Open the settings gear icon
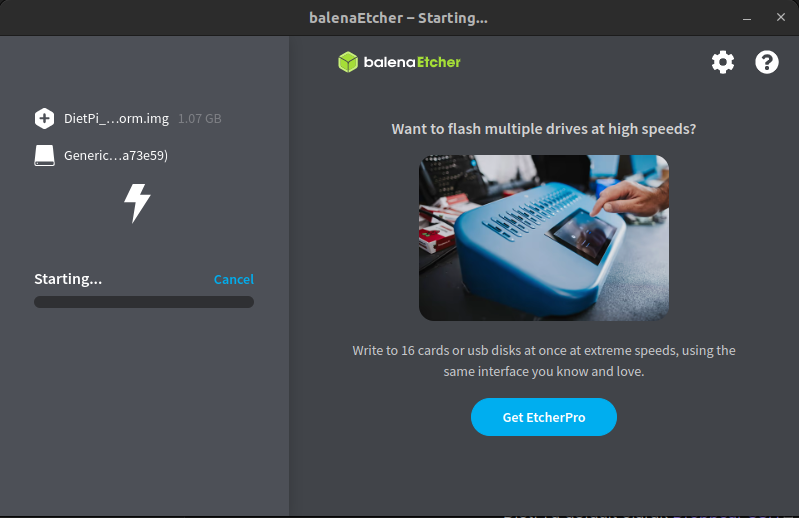 pos(723,62)
